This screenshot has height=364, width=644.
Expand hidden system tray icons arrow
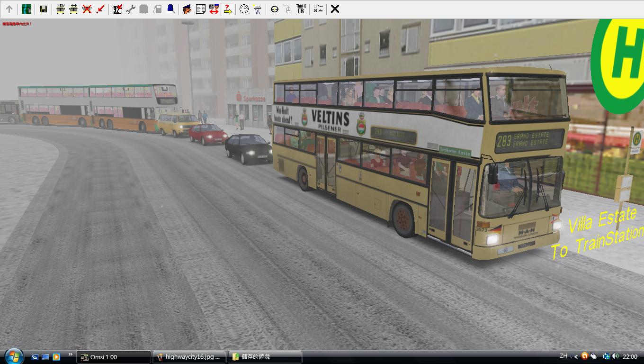pyautogui.click(x=576, y=356)
